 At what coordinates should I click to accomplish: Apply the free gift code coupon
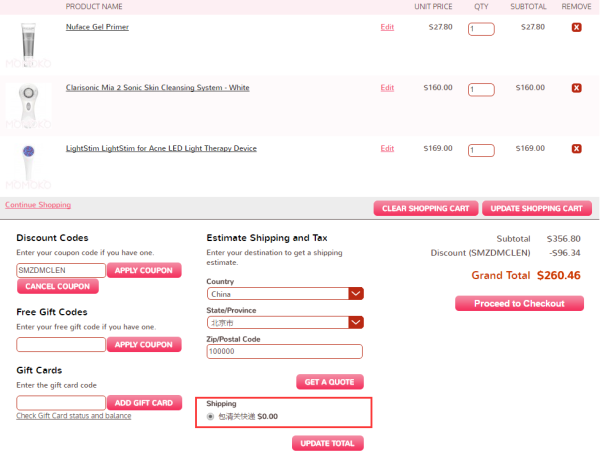[x=144, y=344]
